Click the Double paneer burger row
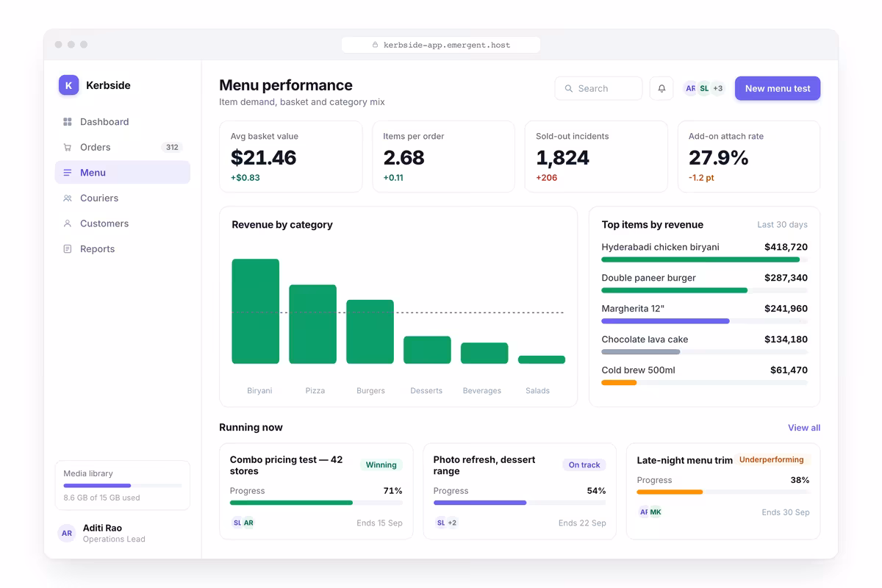This screenshot has height=588, width=882. (x=705, y=282)
